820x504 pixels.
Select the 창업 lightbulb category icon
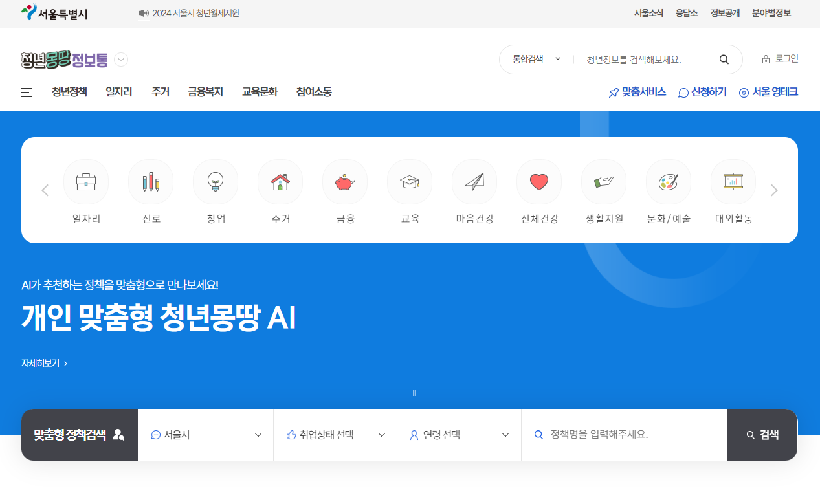[x=216, y=182]
